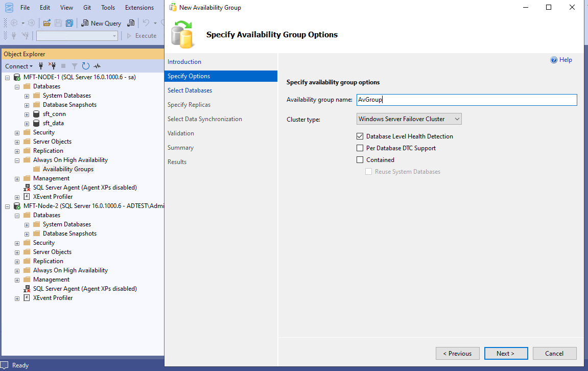Click the Object Explorer panel title

pyautogui.click(x=25, y=54)
